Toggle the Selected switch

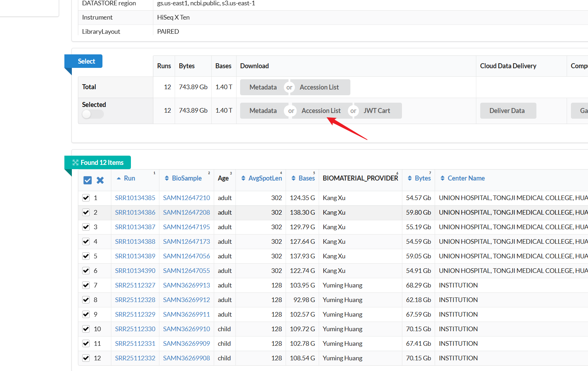[x=92, y=114]
